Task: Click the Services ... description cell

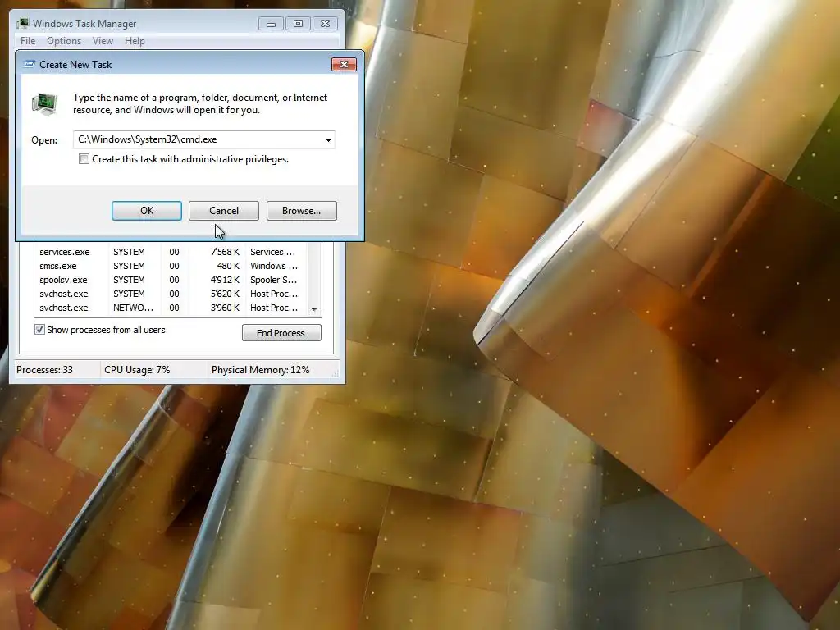Action: [272, 252]
